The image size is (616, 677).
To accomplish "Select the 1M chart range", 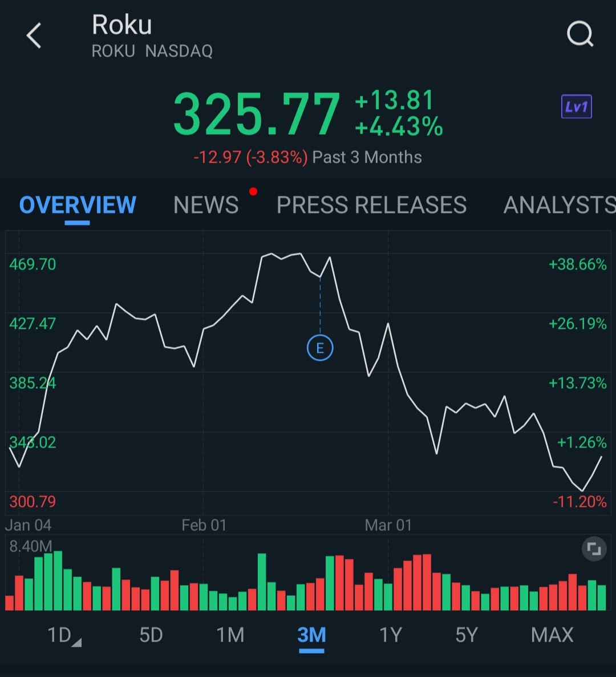I will (230, 635).
